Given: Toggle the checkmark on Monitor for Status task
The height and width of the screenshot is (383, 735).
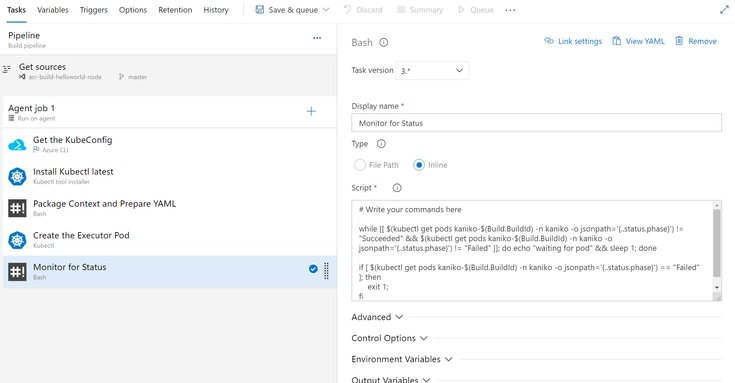Looking at the screenshot, I should tap(313, 269).
